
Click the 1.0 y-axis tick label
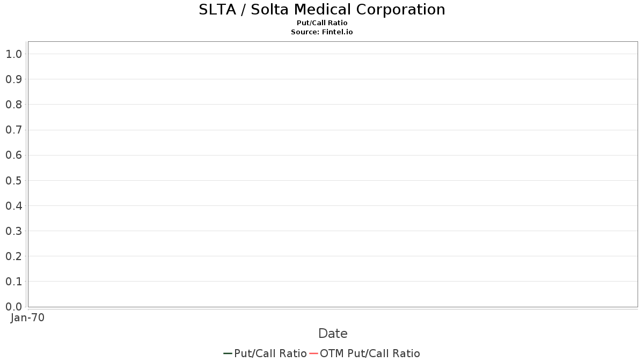coord(14,54)
